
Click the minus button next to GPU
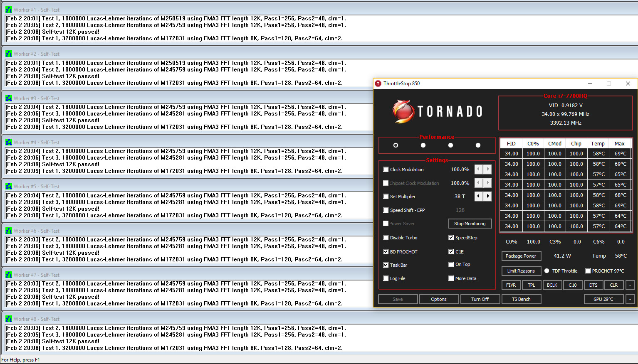tap(630, 299)
